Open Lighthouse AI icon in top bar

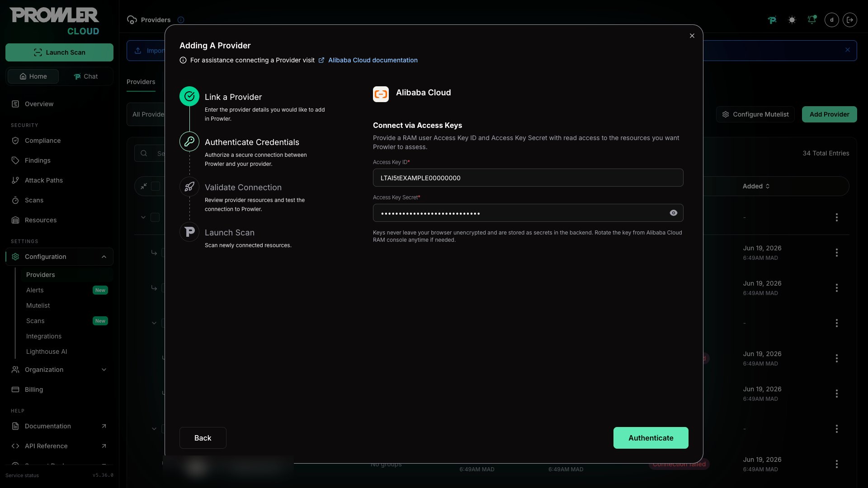click(772, 20)
